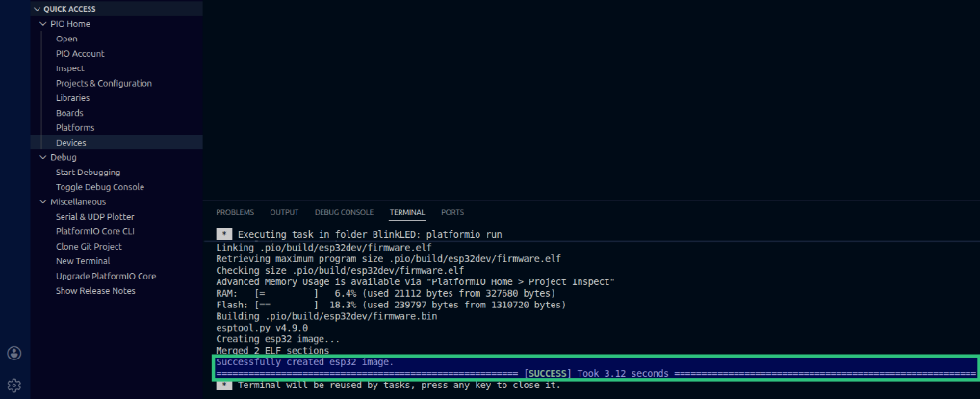Show the PORTS tab

(x=452, y=212)
